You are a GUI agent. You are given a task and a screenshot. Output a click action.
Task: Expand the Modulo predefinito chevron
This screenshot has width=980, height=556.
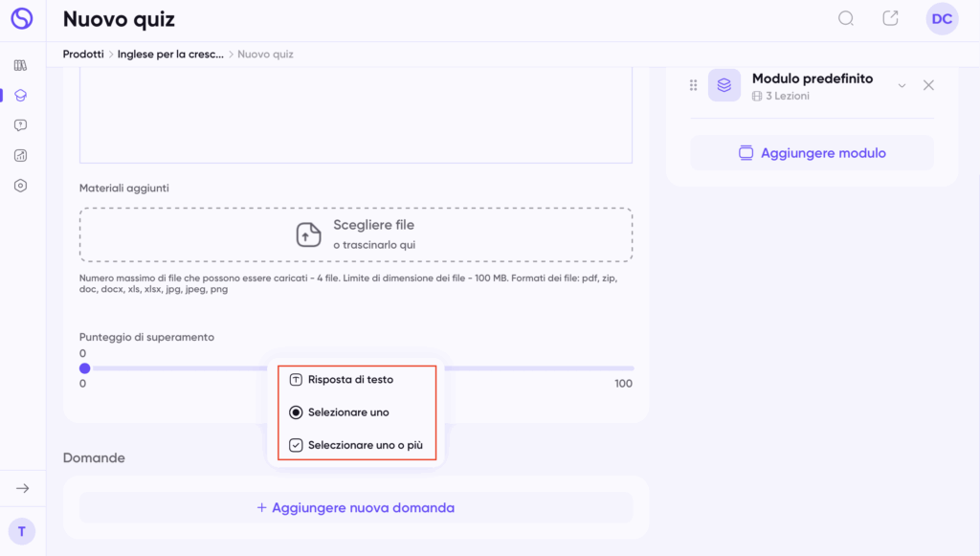pos(902,86)
